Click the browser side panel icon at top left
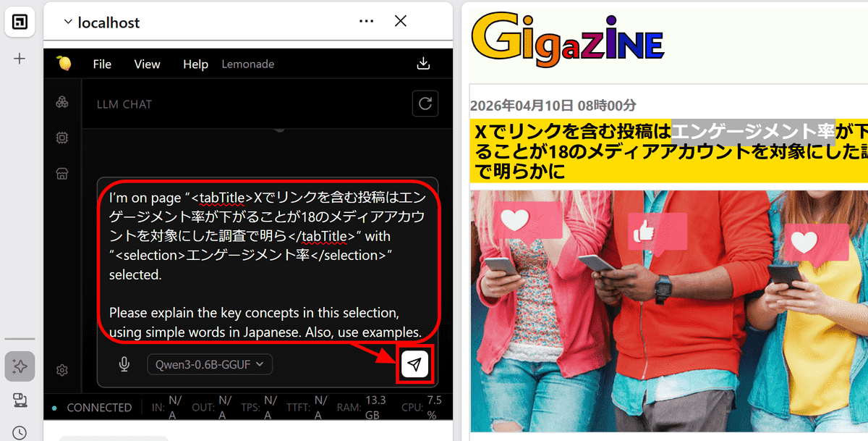 [x=20, y=22]
